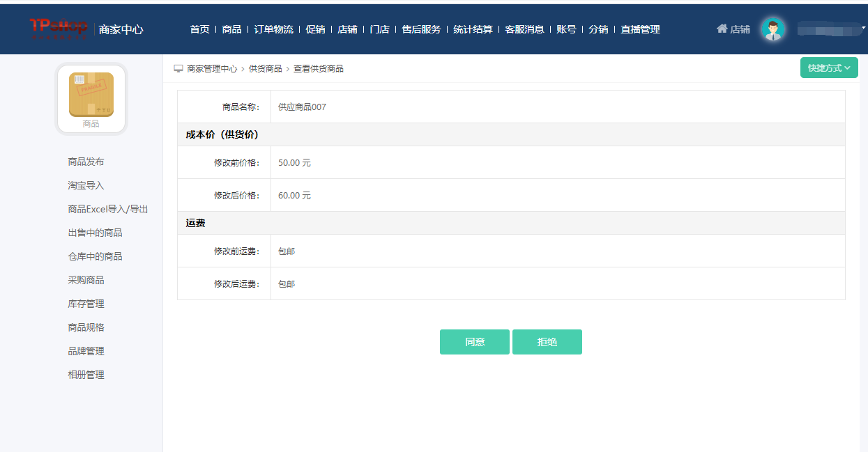Expand the 快捷方式 dropdown
The width and height of the screenshot is (868, 452).
828,68
